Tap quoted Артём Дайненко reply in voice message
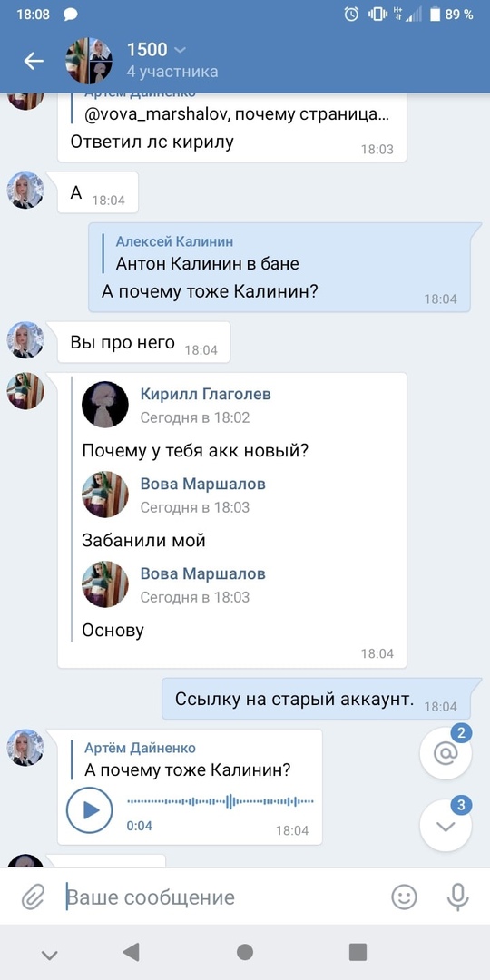The height and width of the screenshot is (980, 490). 188,759
